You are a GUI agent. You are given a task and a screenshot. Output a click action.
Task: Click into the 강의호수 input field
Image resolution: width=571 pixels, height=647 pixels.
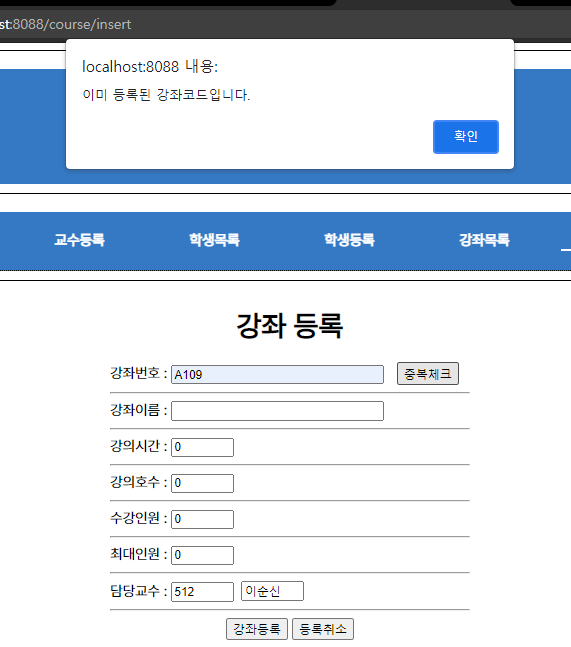(202, 483)
